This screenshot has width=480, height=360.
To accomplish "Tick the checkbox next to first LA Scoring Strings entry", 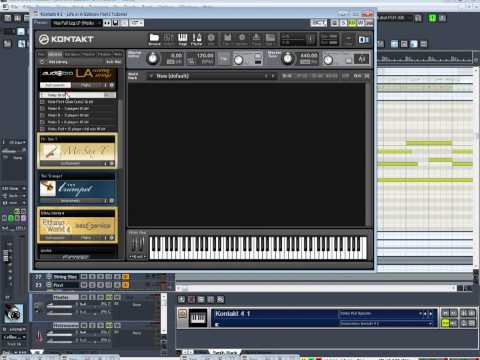I will (42, 95).
